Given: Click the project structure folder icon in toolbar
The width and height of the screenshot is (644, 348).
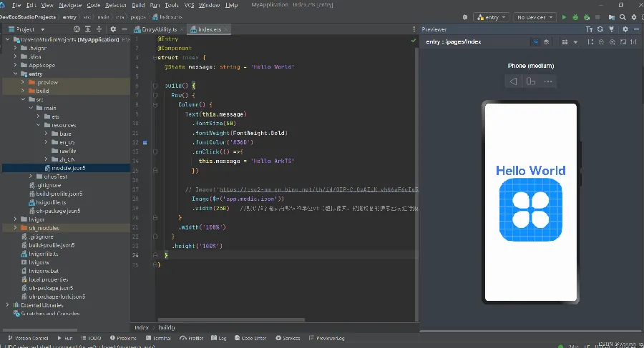Looking at the screenshot, I should 612,17.
